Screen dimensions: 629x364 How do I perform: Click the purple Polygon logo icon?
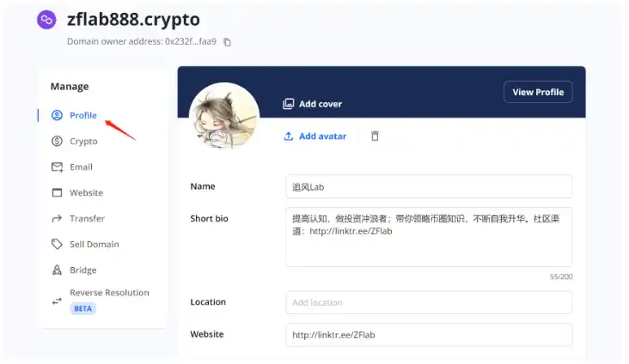(x=46, y=20)
